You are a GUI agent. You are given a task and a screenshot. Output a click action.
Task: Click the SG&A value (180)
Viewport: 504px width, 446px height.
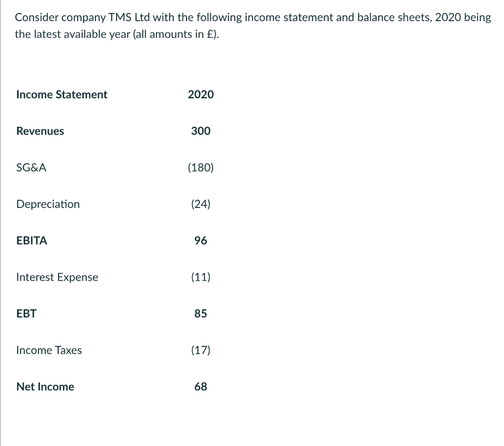click(x=201, y=167)
